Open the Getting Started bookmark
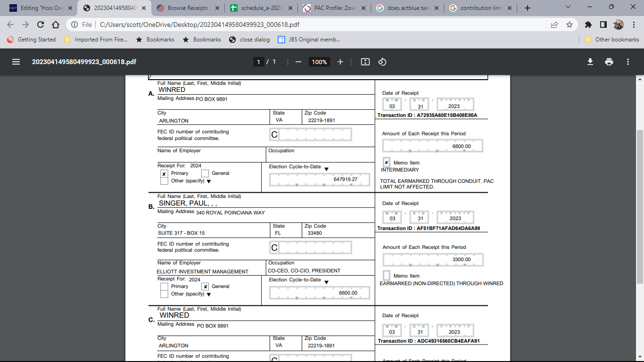644x362 pixels. [x=31, y=40]
